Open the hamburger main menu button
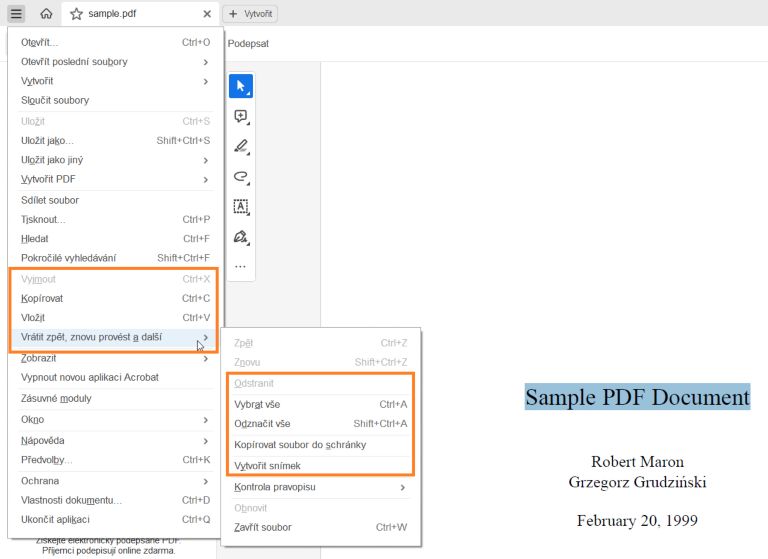Screen dimensions: 768x559 coord(16,14)
